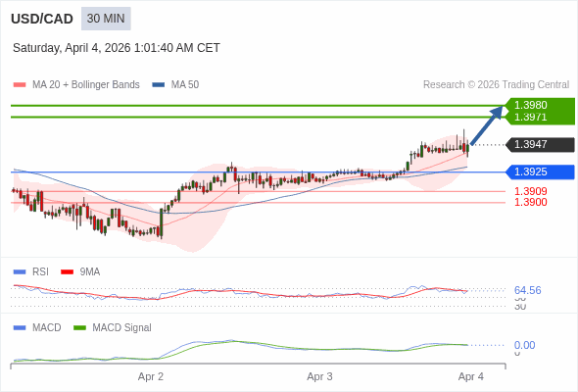The image size is (578, 392).
Task: Click the 1.3900 red support label
Action: 531,202
